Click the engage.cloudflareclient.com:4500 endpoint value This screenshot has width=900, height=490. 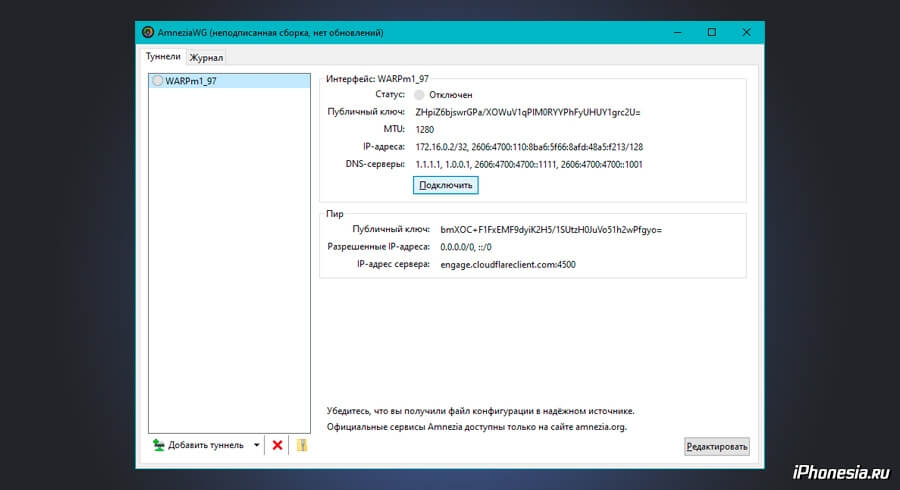tap(508, 264)
